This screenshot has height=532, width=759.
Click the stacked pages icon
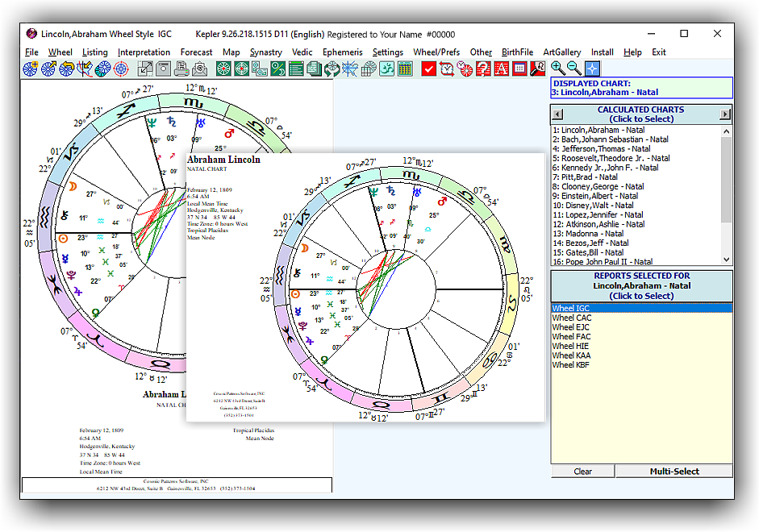coord(314,69)
